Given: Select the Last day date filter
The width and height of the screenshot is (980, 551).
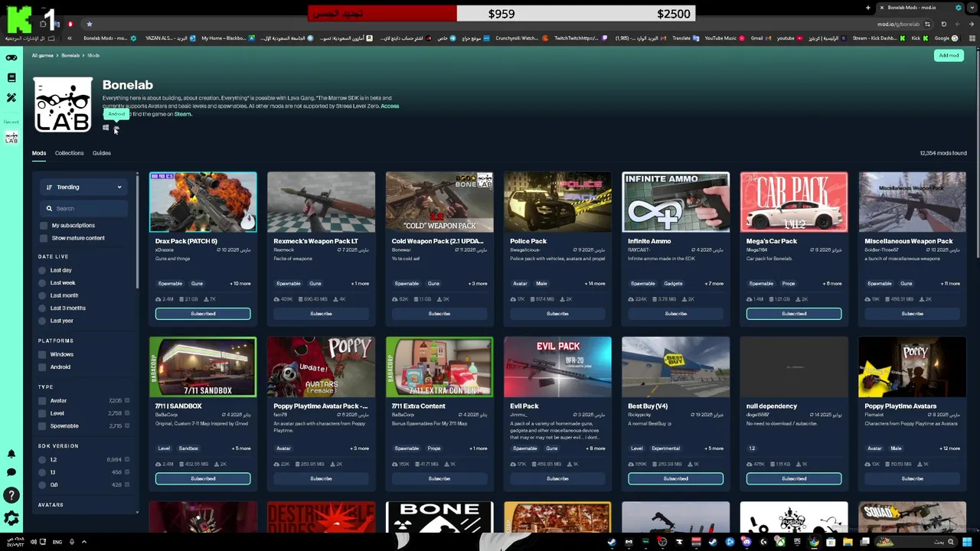Looking at the screenshot, I should 42,270.
